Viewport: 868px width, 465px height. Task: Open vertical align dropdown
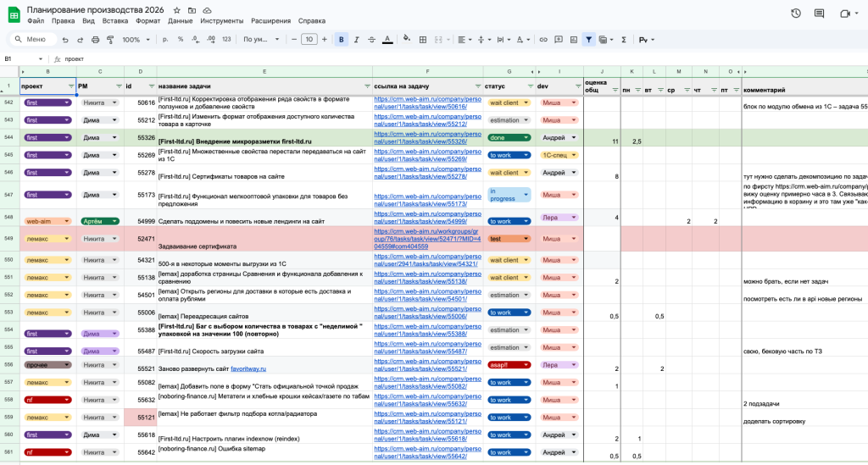[484, 40]
